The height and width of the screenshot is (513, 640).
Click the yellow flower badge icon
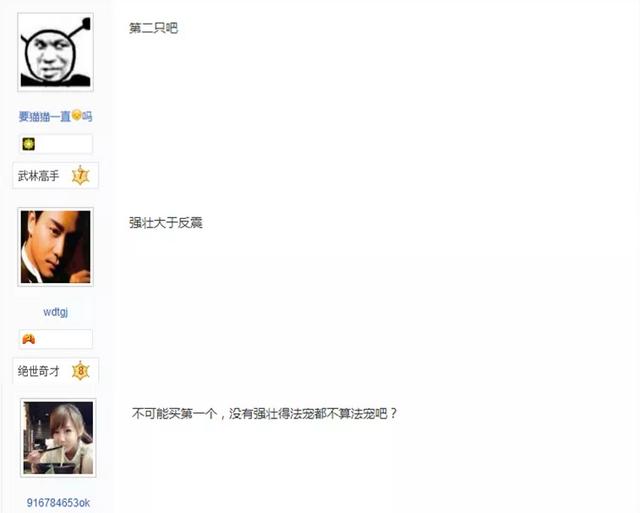(x=29, y=144)
